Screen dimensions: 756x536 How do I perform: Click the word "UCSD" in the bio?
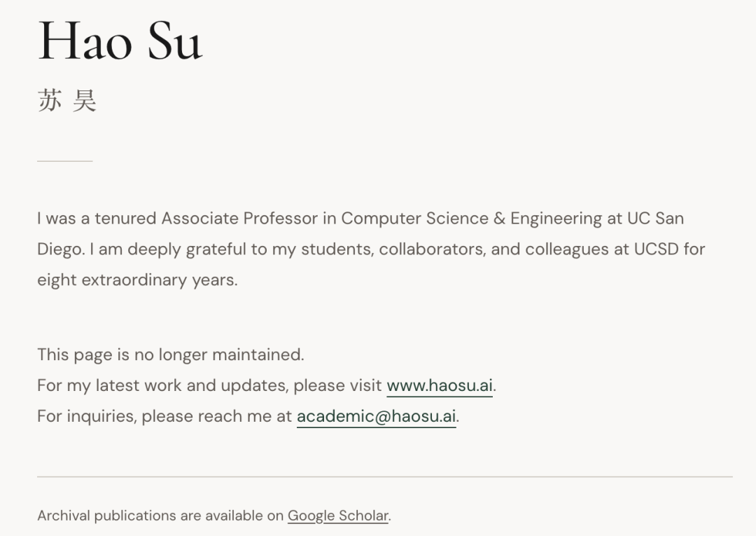pyautogui.click(x=656, y=249)
